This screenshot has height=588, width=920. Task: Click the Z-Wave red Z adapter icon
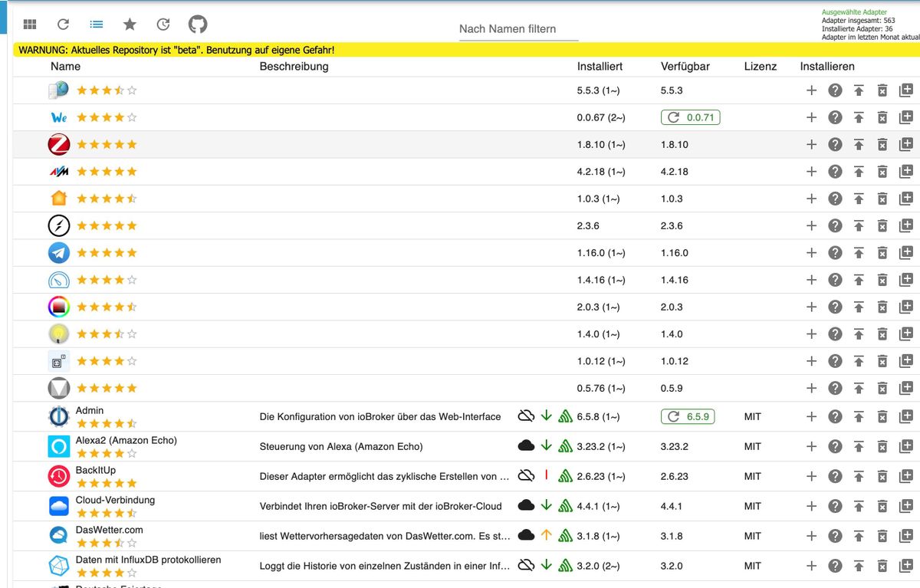click(x=59, y=144)
